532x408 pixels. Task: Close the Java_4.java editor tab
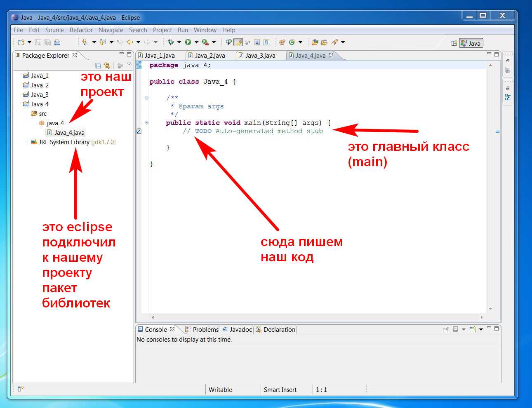click(331, 55)
